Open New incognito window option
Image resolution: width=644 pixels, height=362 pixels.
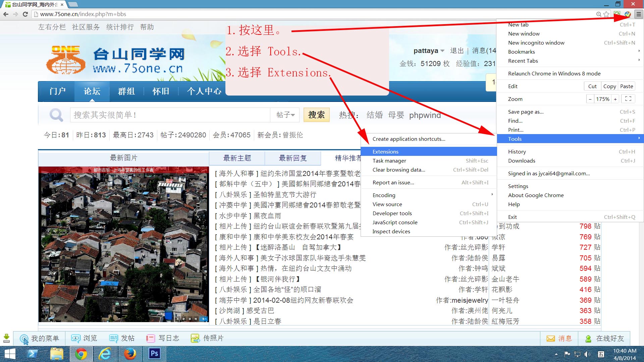pyautogui.click(x=536, y=43)
